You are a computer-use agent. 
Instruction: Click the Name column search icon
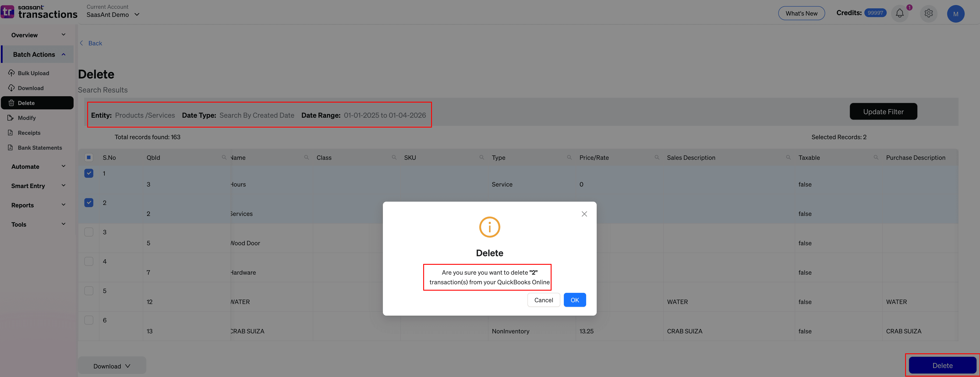click(x=306, y=157)
